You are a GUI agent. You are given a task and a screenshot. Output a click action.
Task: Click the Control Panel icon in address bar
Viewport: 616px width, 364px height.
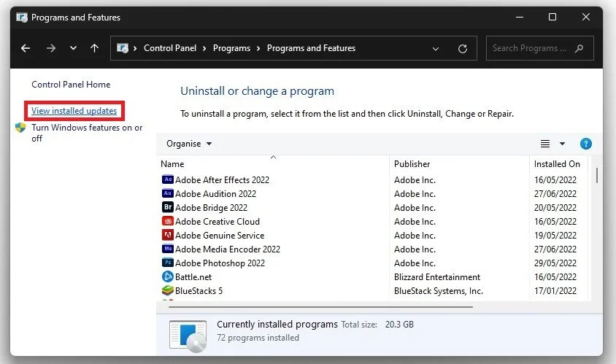click(x=123, y=48)
